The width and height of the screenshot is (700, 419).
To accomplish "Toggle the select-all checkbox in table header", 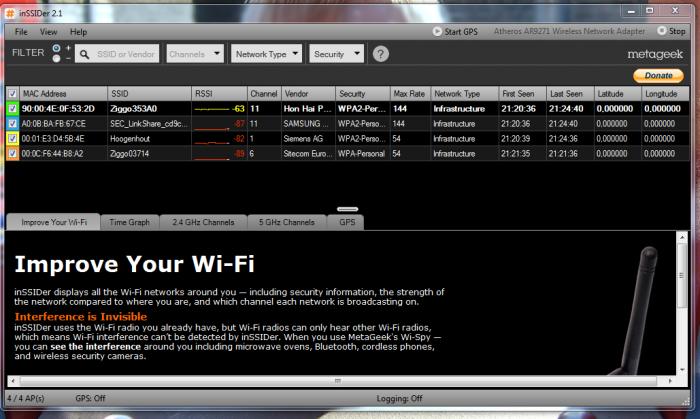I will coord(12,94).
